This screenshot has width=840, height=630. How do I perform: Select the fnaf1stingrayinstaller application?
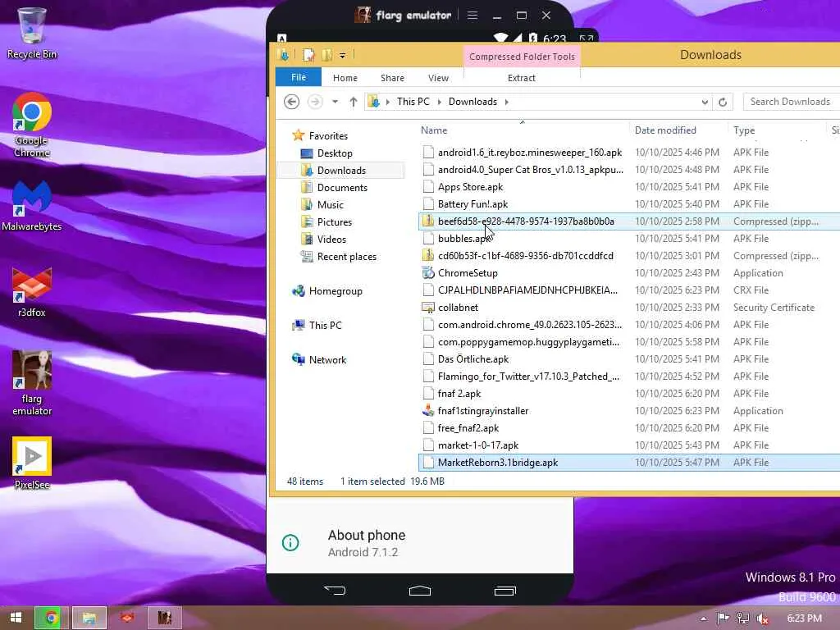(482, 411)
